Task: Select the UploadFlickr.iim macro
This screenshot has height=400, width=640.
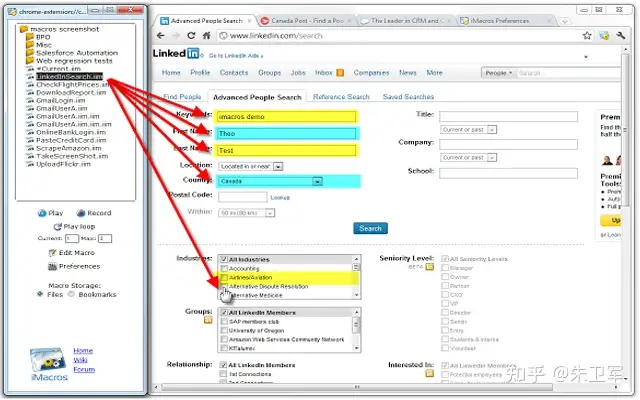Action: [63, 164]
